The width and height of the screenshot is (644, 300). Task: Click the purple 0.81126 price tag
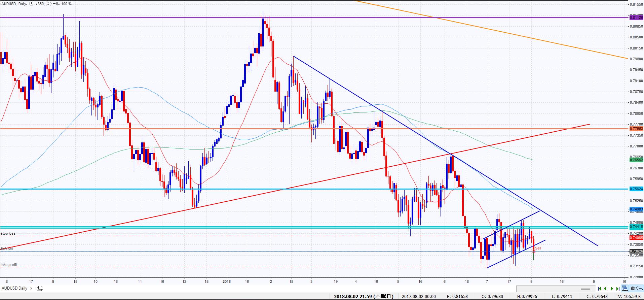tap(636, 17)
